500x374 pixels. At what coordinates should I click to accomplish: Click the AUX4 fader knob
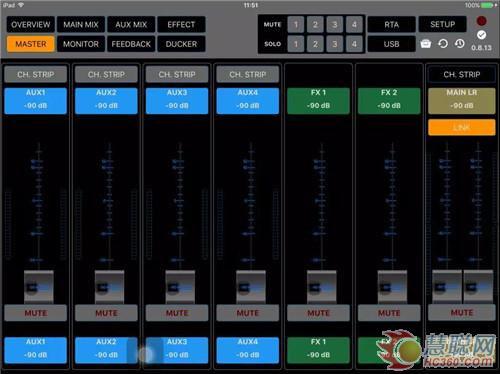click(x=251, y=287)
